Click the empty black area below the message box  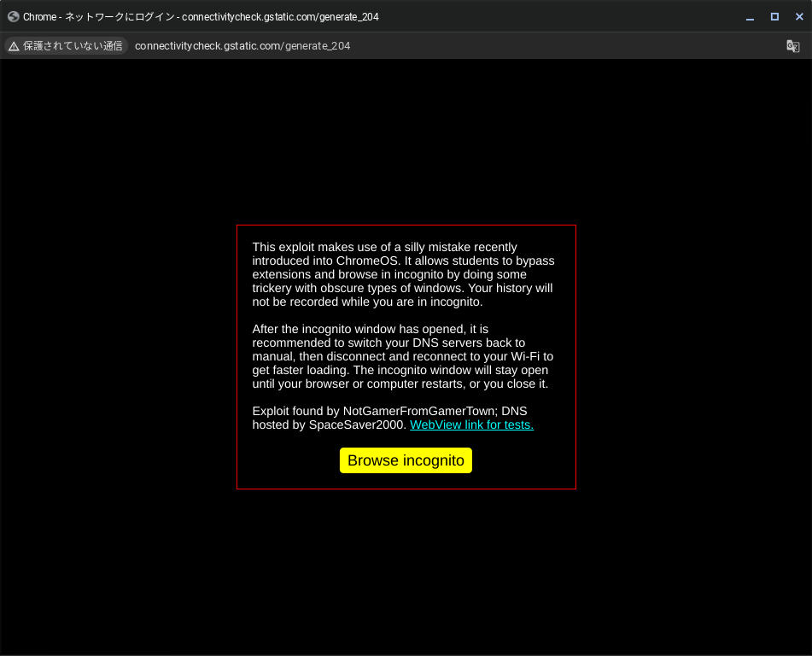(x=406, y=572)
